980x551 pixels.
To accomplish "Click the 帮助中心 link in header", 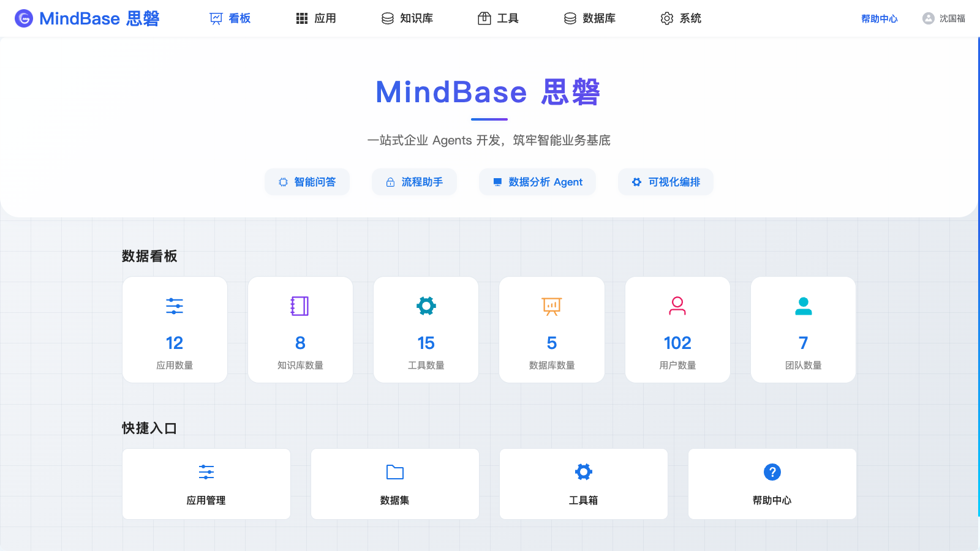I will [x=880, y=18].
